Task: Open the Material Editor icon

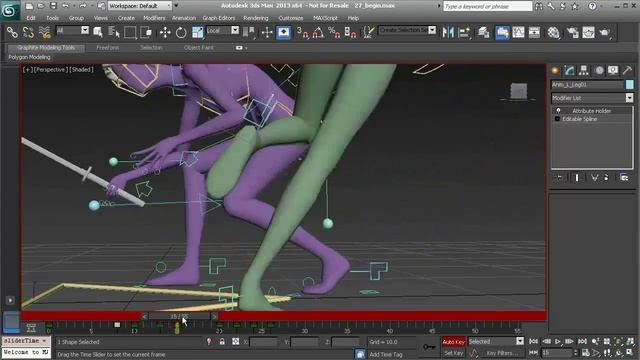Action: [553, 32]
